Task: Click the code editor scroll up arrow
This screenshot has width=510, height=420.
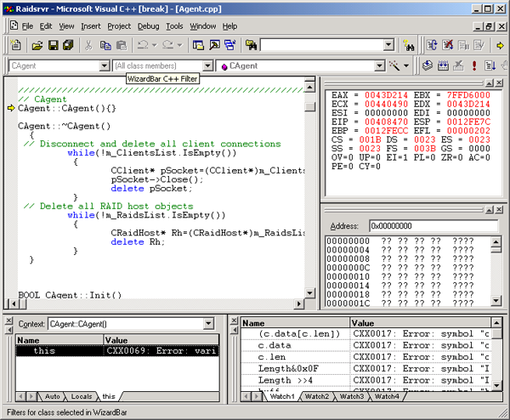Action: pyautogui.click(x=309, y=88)
